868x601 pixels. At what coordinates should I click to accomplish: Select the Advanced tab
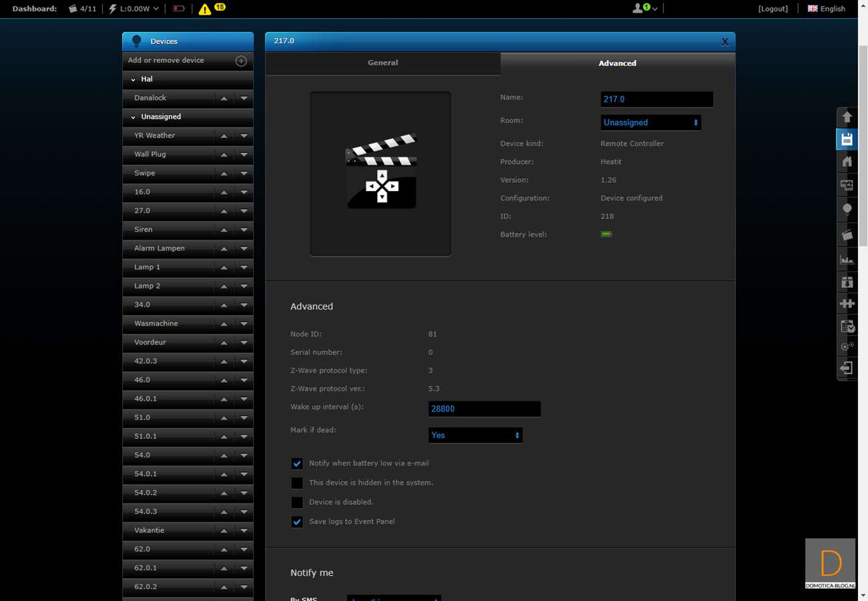617,63
